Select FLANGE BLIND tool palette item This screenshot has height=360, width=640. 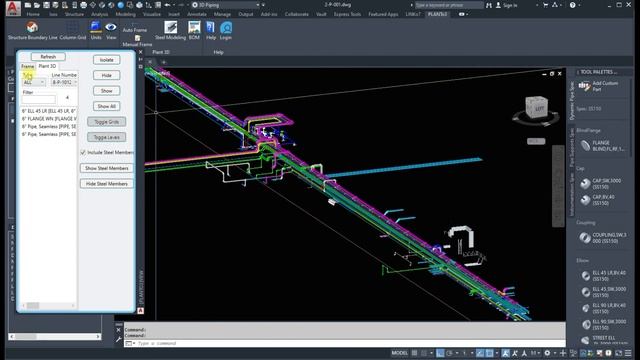[x=603, y=146]
